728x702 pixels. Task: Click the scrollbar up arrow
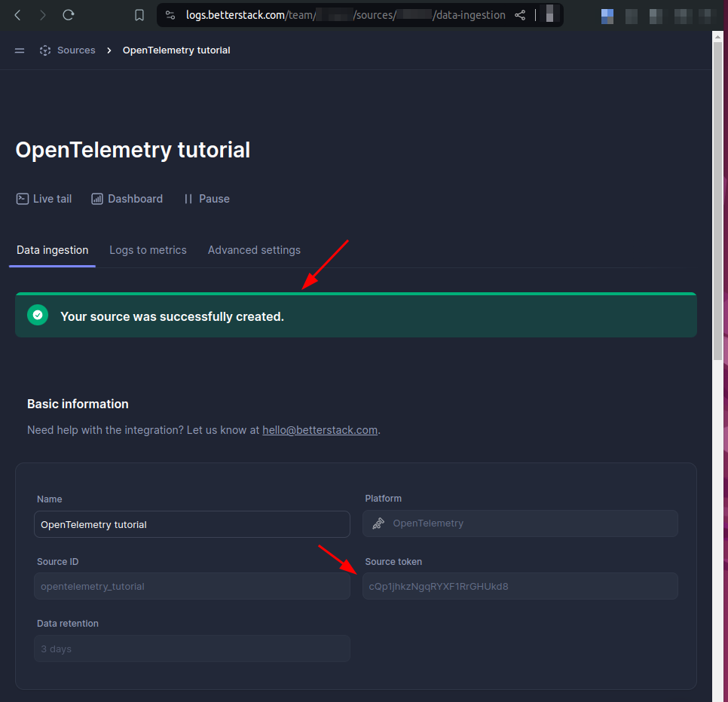717,36
